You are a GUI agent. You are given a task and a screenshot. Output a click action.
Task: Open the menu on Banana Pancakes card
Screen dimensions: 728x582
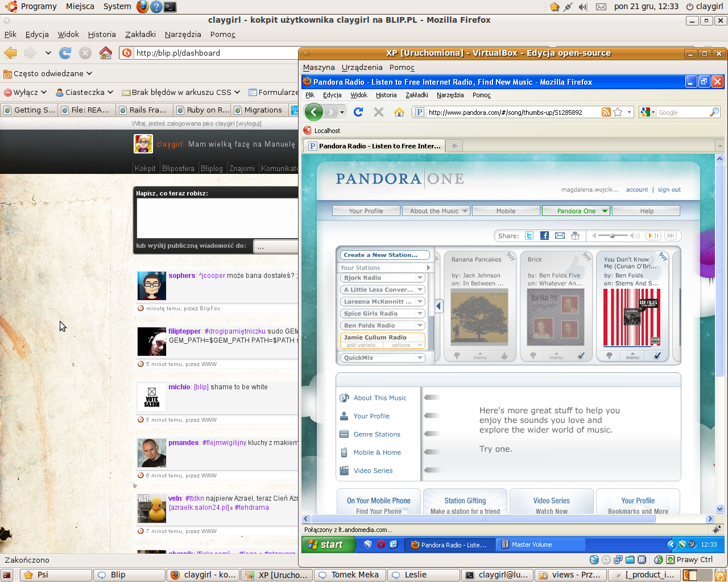[x=480, y=356]
